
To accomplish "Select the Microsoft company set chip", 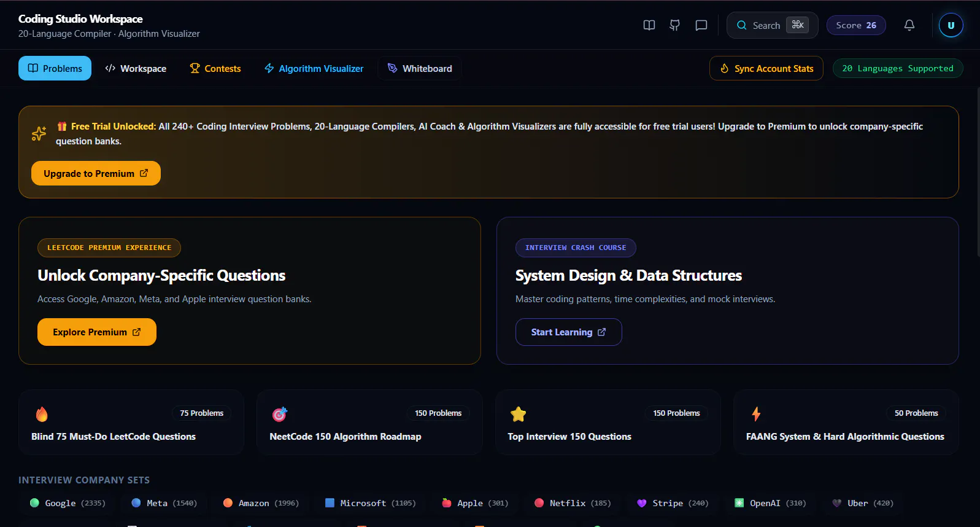I will 371,503.
